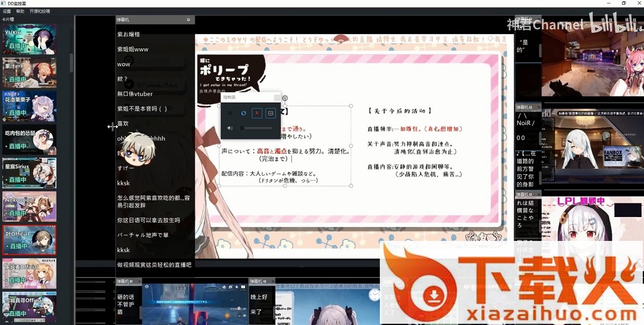Restore the DD监控室 window size

[x=624, y=4]
